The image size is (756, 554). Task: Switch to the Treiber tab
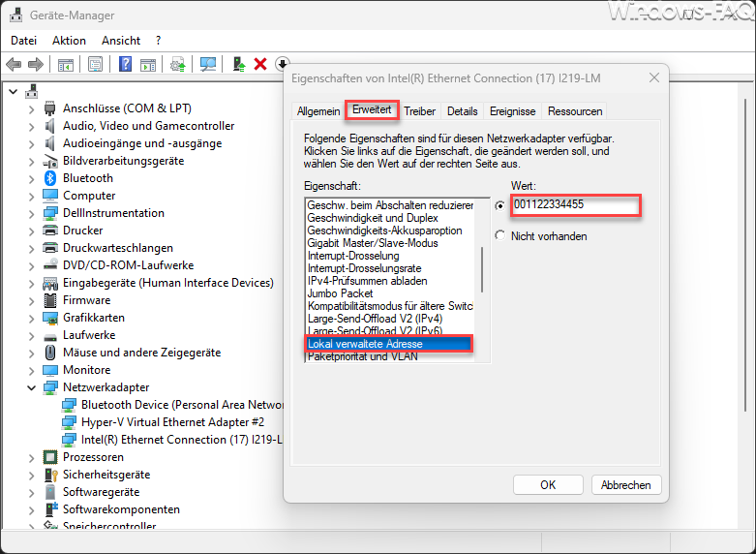click(419, 111)
